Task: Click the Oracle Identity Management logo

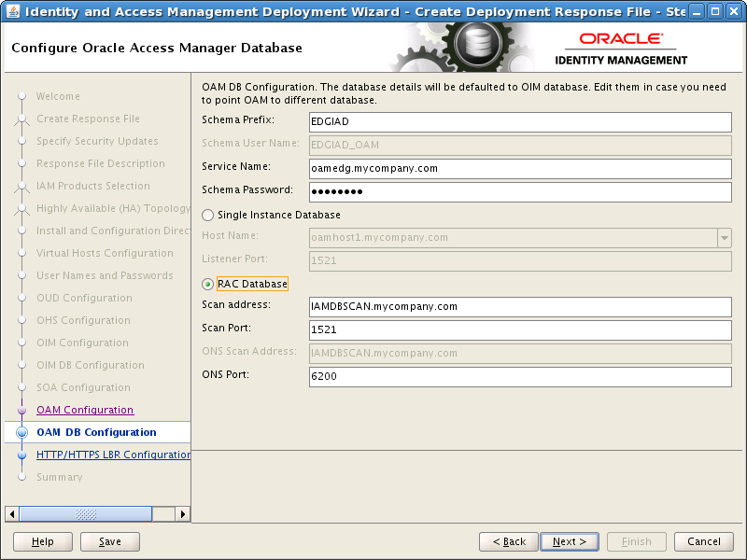Action: coord(621,49)
